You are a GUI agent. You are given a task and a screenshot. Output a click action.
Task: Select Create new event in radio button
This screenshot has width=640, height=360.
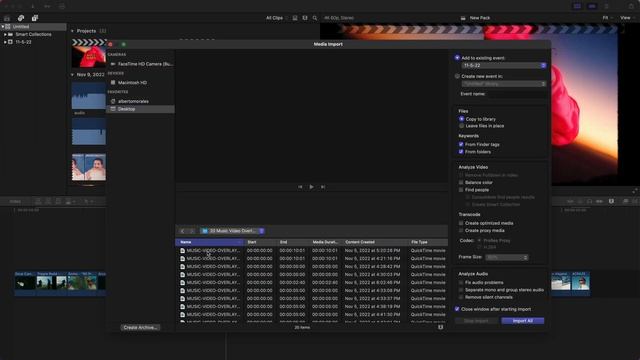click(x=457, y=76)
